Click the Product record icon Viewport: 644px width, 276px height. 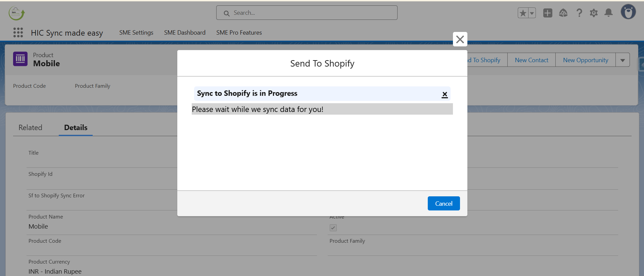(20, 59)
